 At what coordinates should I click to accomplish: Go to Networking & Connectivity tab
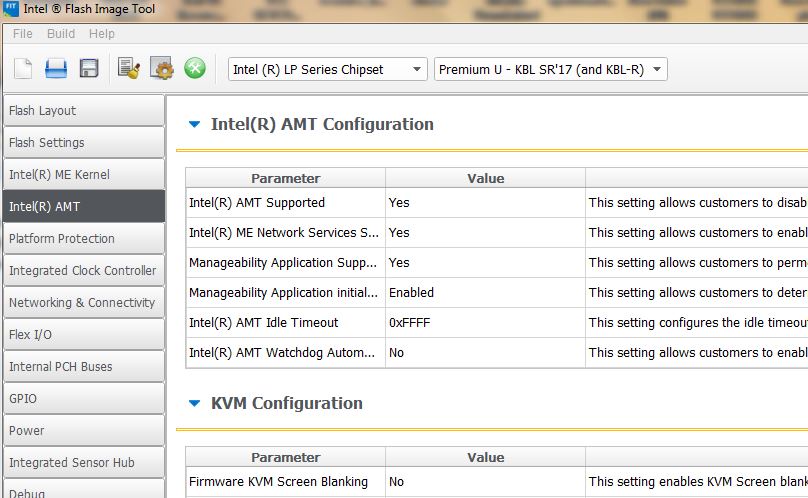click(82, 303)
